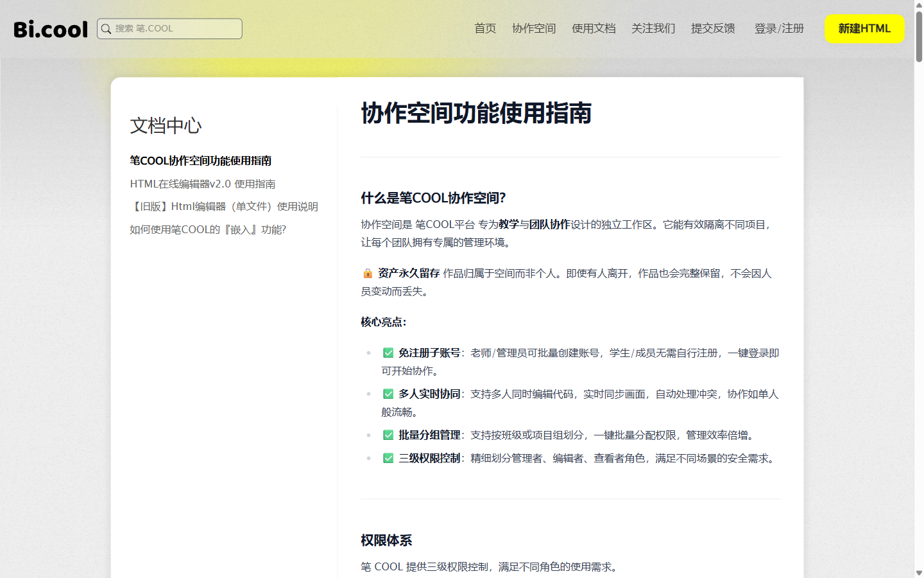The image size is (924, 578).
Task: Click the 协作空间功能使用指南 page title
Action: click(x=476, y=113)
